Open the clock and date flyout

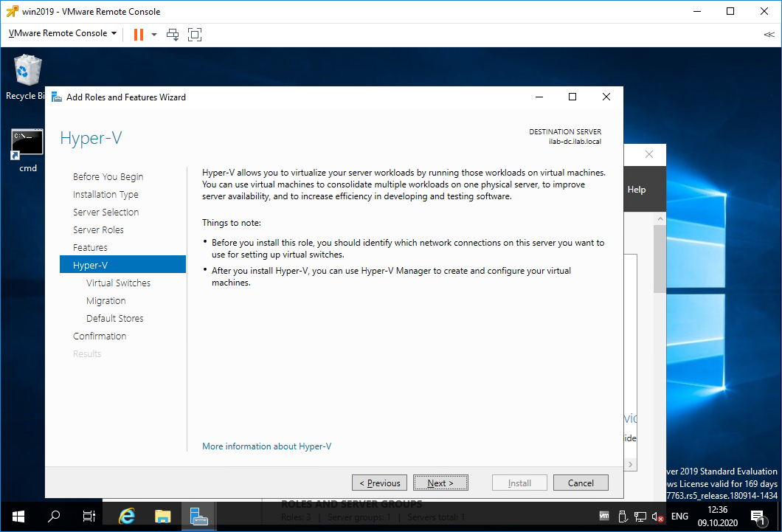[717, 516]
